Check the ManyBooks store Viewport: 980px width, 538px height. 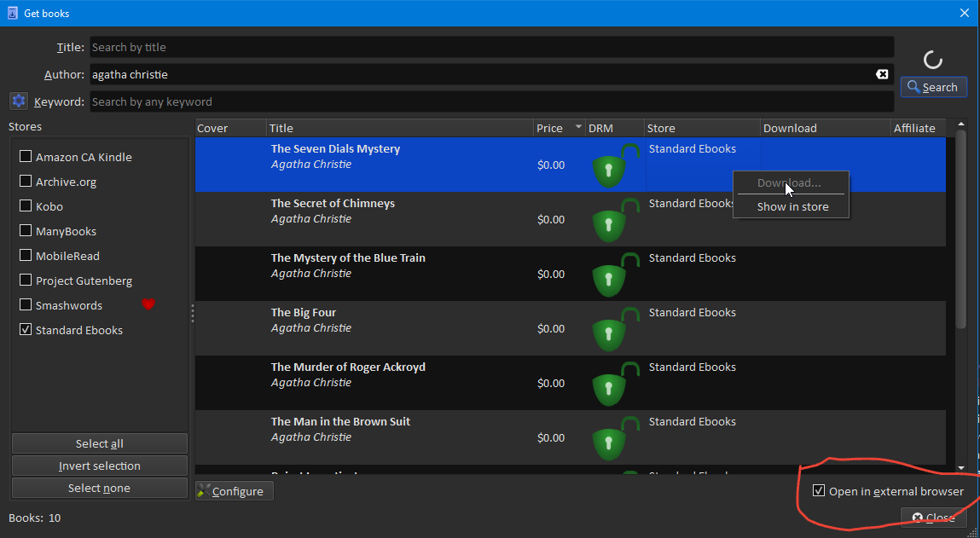[26, 230]
